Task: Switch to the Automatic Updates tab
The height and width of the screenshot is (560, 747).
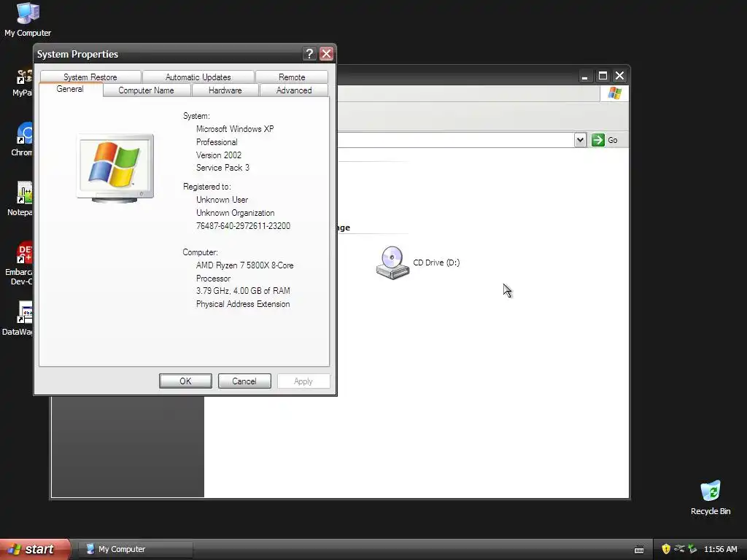Action: tap(198, 77)
